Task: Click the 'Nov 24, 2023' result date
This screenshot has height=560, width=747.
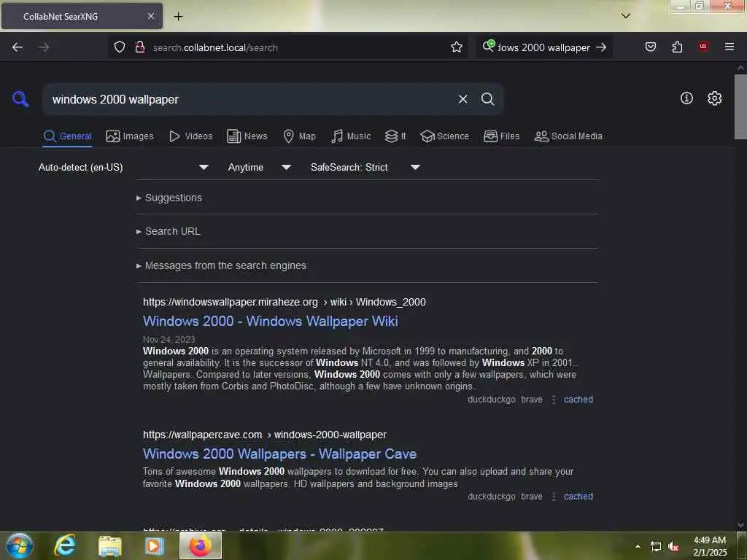Action: (x=169, y=340)
